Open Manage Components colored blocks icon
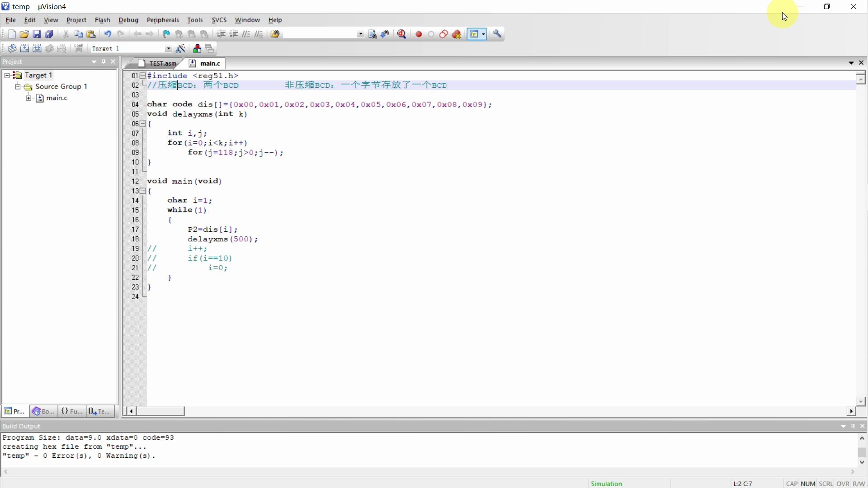 pos(197,49)
